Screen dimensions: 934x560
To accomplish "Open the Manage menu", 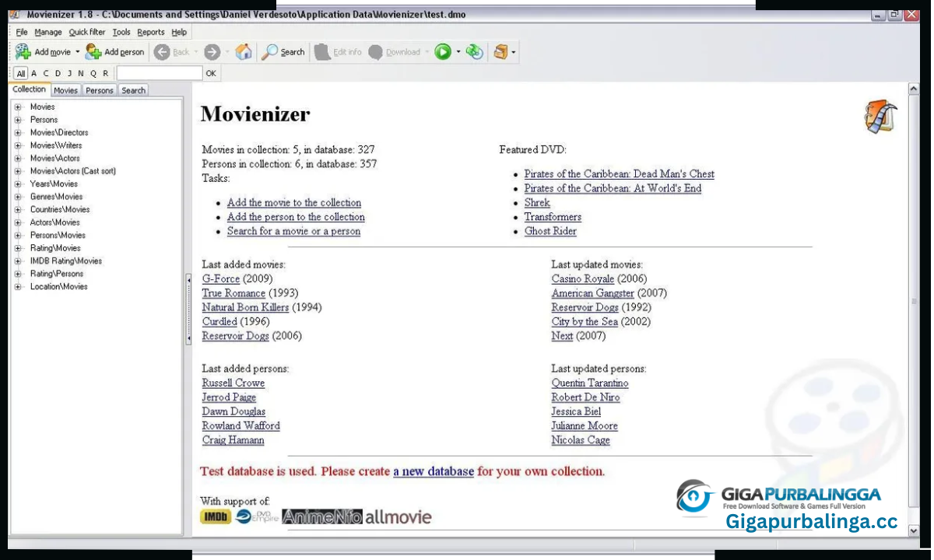I will pos(48,32).
